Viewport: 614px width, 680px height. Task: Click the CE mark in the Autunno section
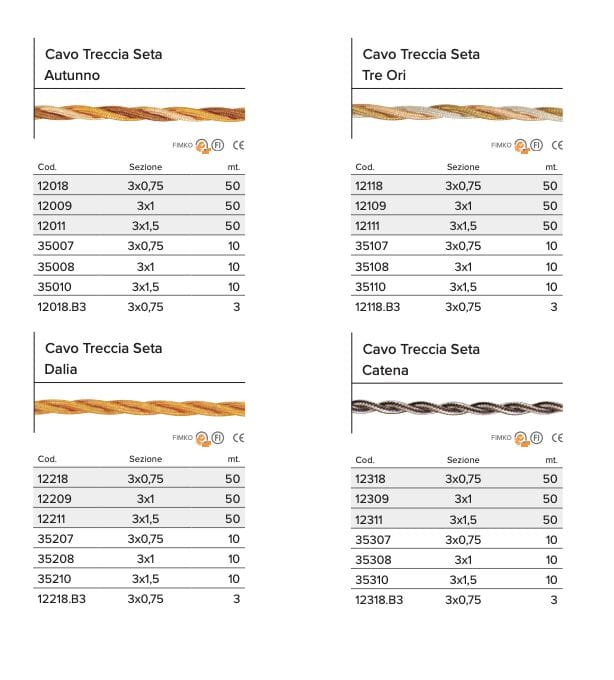pos(238,145)
